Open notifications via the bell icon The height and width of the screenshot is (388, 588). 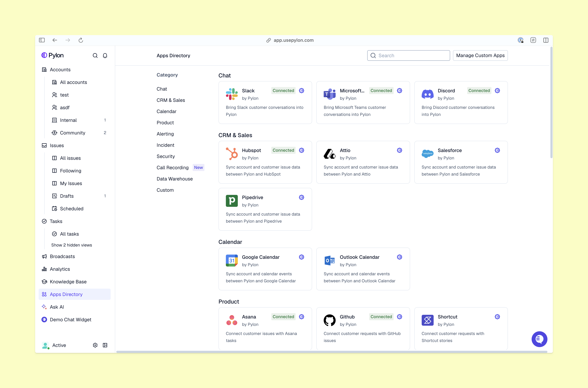105,55
